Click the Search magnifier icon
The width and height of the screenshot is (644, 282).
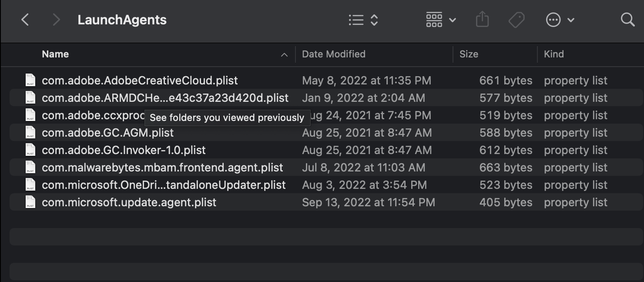coord(627,20)
